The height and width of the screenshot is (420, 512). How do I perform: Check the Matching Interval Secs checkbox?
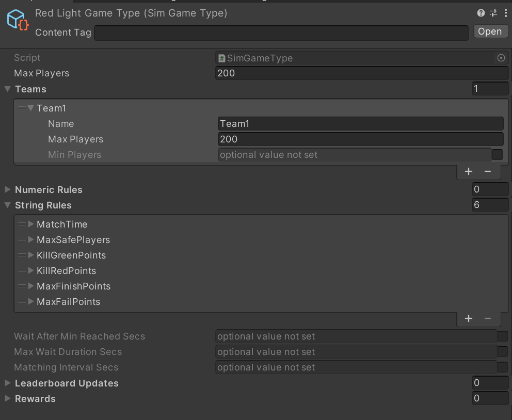pos(502,367)
